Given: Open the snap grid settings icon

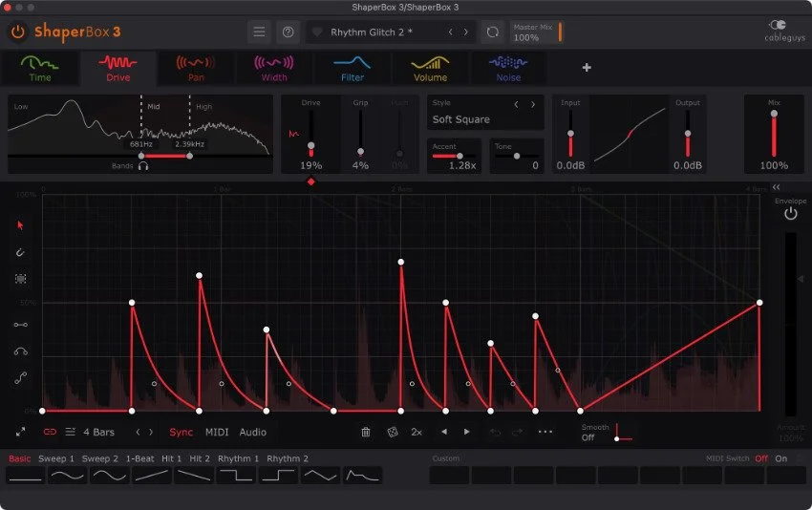Looking at the screenshot, I should pyautogui.click(x=71, y=432).
